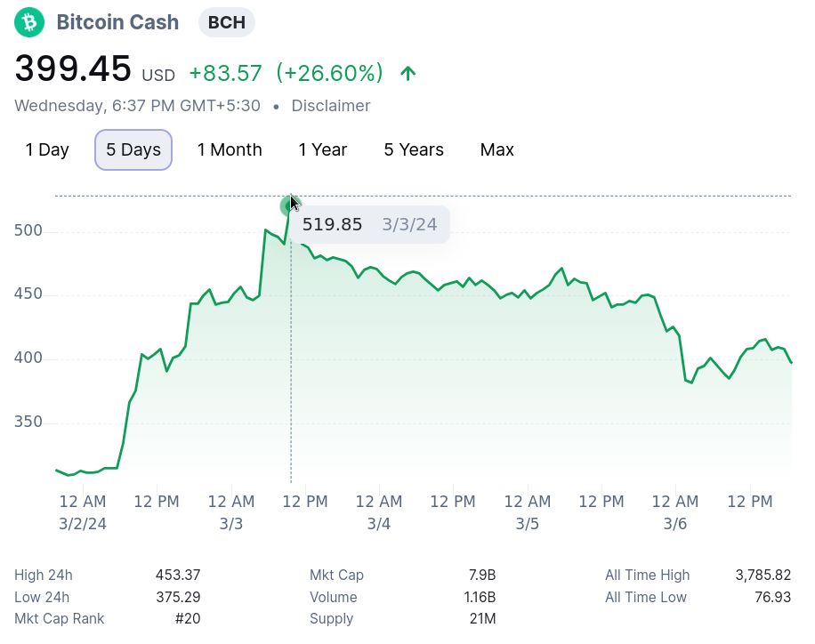Switch to the 1 Year range

pyautogui.click(x=323, y=149)
